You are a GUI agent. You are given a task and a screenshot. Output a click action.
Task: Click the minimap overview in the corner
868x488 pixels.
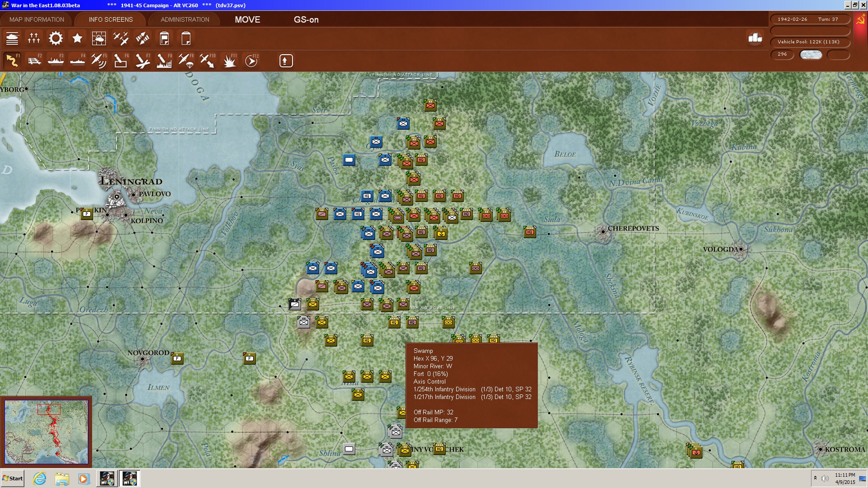point(46,432)
